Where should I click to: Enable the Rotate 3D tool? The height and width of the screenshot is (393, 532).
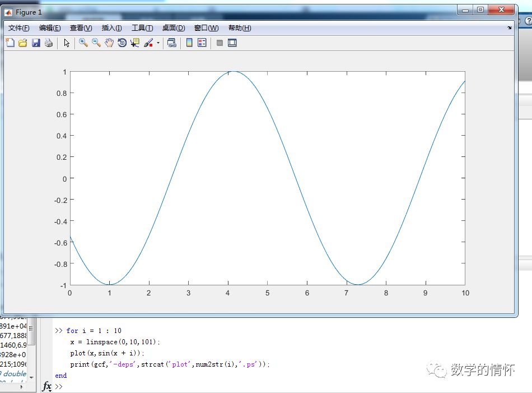122,43
